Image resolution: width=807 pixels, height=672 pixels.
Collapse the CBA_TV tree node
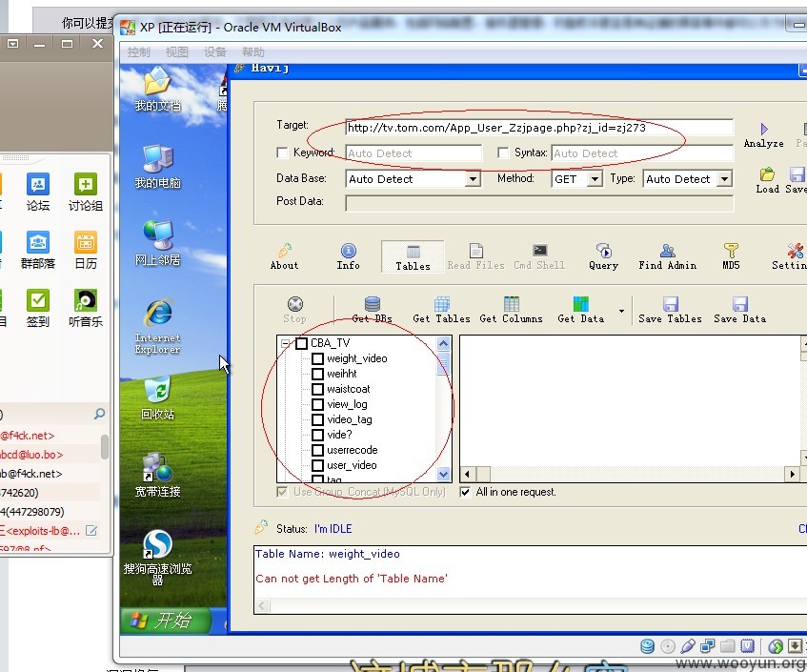(x=285, y=343)
